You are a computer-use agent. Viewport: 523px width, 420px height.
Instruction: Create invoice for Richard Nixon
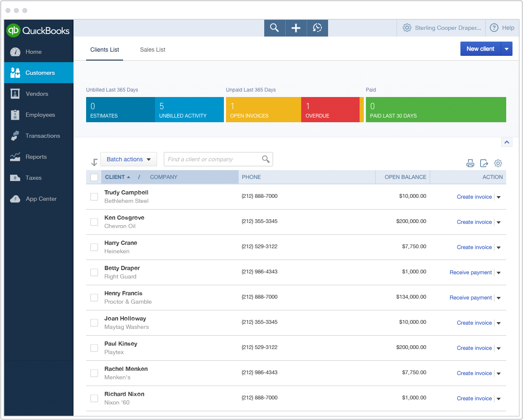(x=474, y=399)
